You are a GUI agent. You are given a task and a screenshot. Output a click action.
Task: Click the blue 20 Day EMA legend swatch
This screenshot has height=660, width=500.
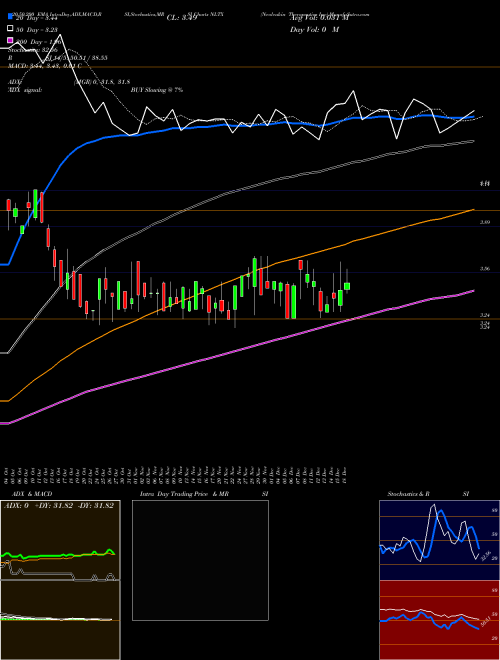[x=11, y=17]
